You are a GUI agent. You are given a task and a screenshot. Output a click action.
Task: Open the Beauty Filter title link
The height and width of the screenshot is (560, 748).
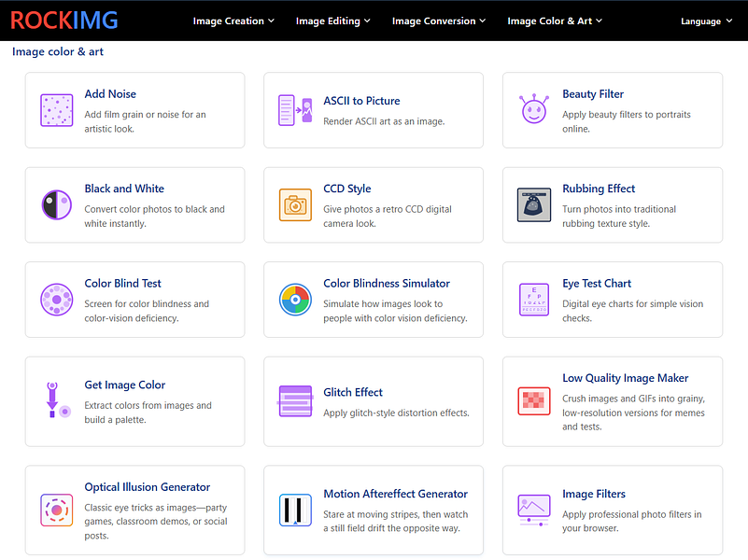click(x=593, y=94)
